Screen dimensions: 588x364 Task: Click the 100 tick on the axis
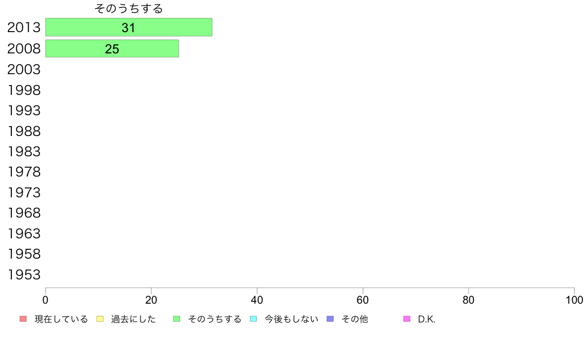pos(574,300)
